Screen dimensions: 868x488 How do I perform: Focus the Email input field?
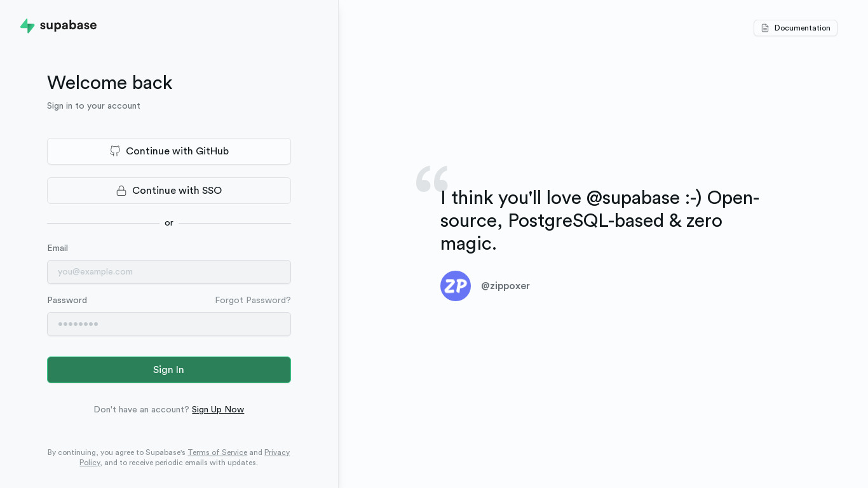pyautogui.click(x=169, y=272)
